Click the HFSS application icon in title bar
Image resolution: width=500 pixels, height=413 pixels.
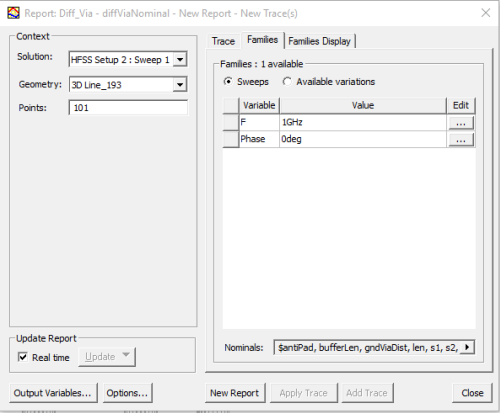click(x=13, y=13)
